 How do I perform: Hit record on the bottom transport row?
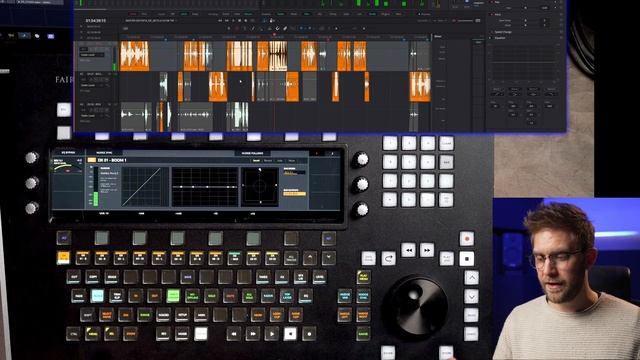tap(309, 334)
